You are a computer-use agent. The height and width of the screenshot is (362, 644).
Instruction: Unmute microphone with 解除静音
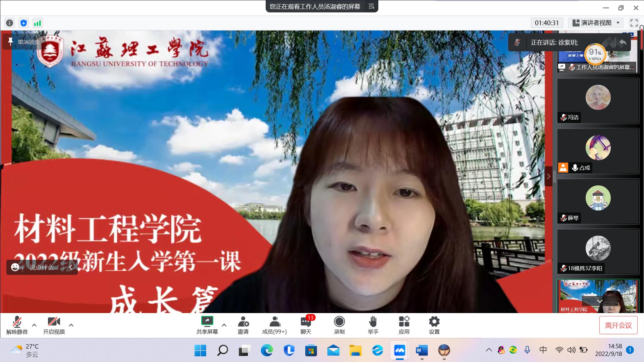17,324
